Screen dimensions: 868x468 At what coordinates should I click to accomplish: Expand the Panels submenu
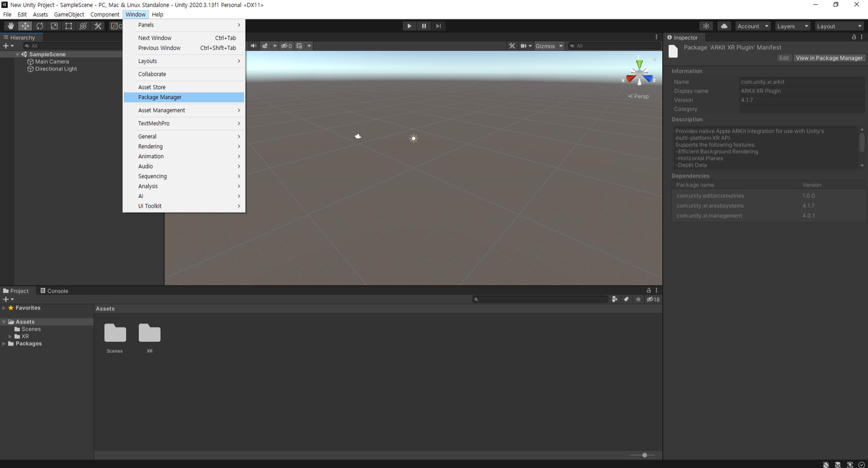[184, 25]
